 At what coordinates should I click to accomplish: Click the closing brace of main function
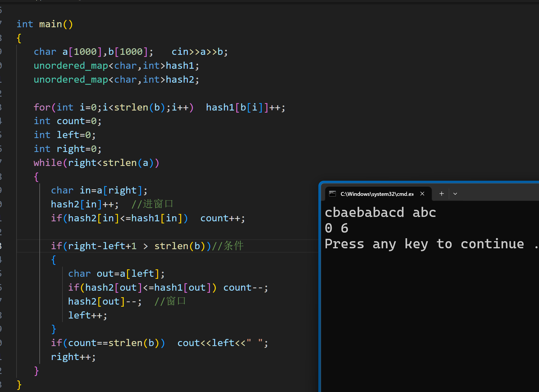coord(19,385)
